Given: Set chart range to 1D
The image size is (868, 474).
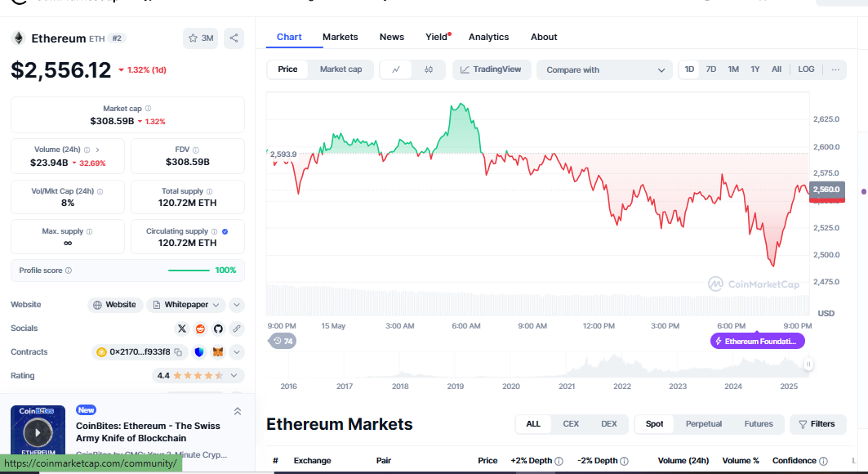Looking at the screenshot, I should (689, 69).
